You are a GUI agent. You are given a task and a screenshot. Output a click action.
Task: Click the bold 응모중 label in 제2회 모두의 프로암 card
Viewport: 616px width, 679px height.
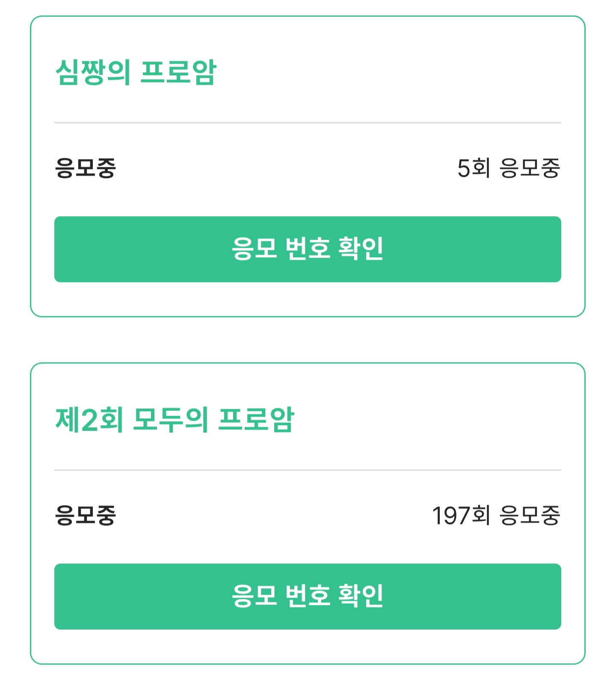(86, 515)
